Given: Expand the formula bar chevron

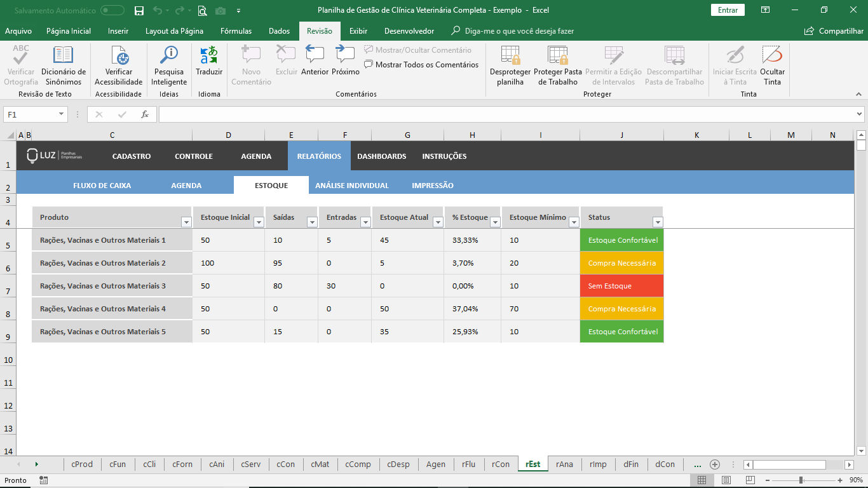Looking at the screenshot, I should pyautogui.click(x=859, y=114).
